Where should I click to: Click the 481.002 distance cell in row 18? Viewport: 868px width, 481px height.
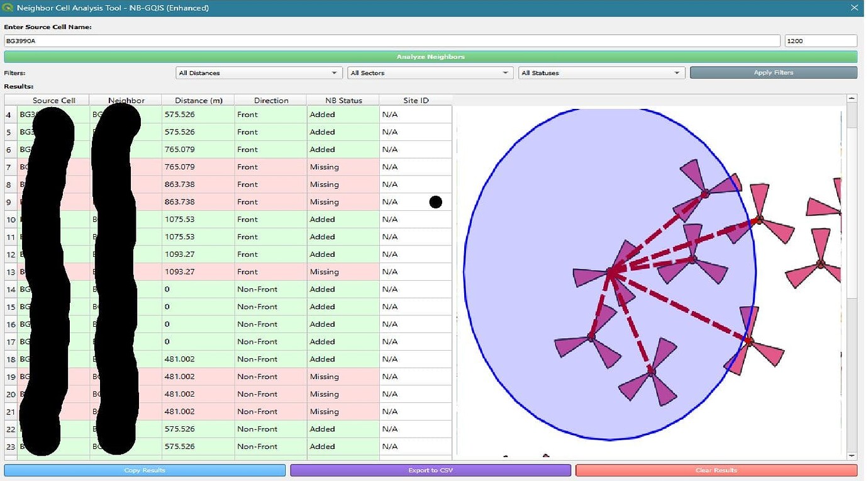coord(198,359)
